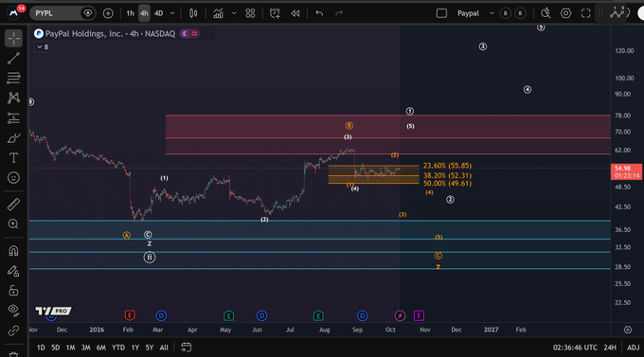Expand the Paypal layout dropdown arrow
This screenshot has width=644, height=357.
pyautogui.click(x=492, y=13)
